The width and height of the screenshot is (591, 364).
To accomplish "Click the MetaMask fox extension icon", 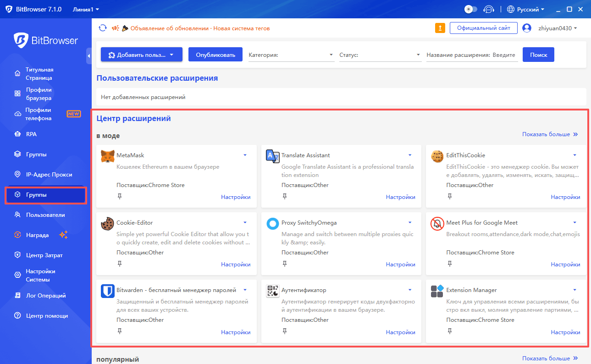I will tap(107, 156).
